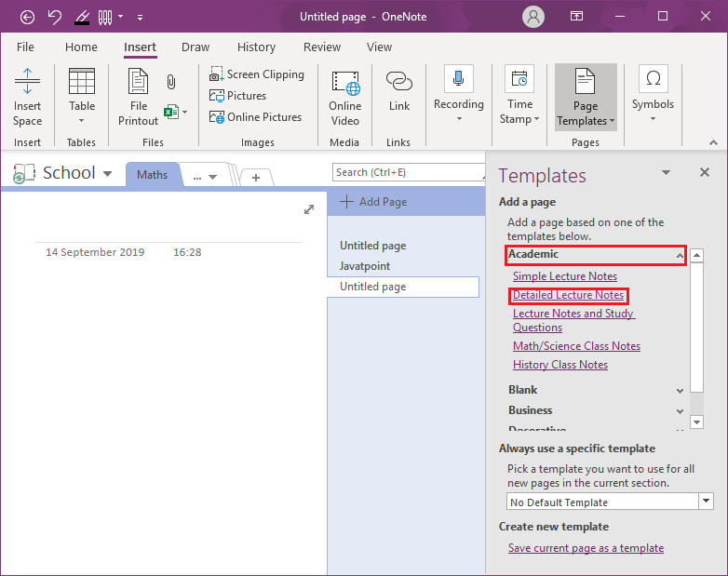Open Detailed Lecture Notes template
Image resolution: width=728 pixels, height=576 pixels.
(x=568, y=295)
